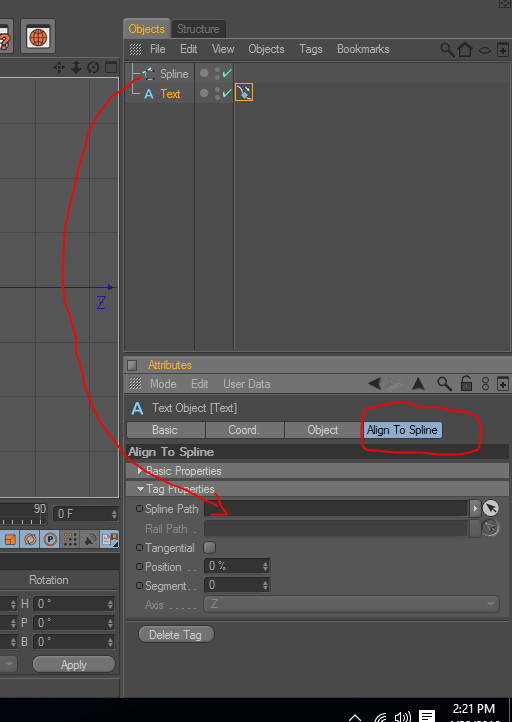
Task: Click the orange globe toolbar icon
Action: tap(38, 36)
